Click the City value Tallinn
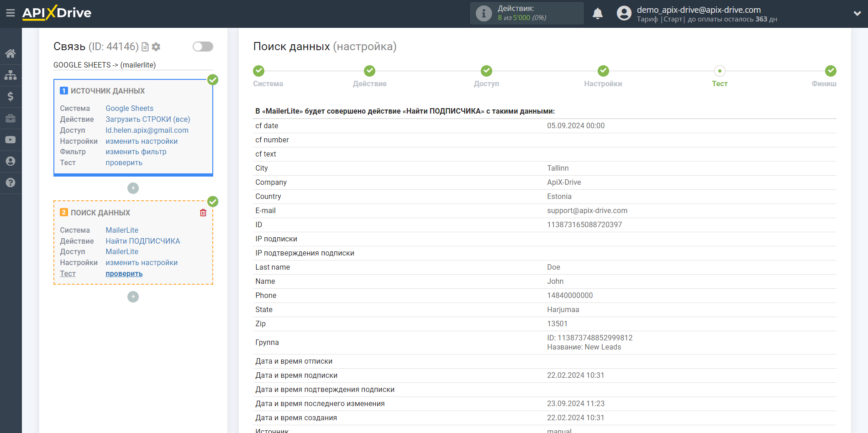 point(558,168)
